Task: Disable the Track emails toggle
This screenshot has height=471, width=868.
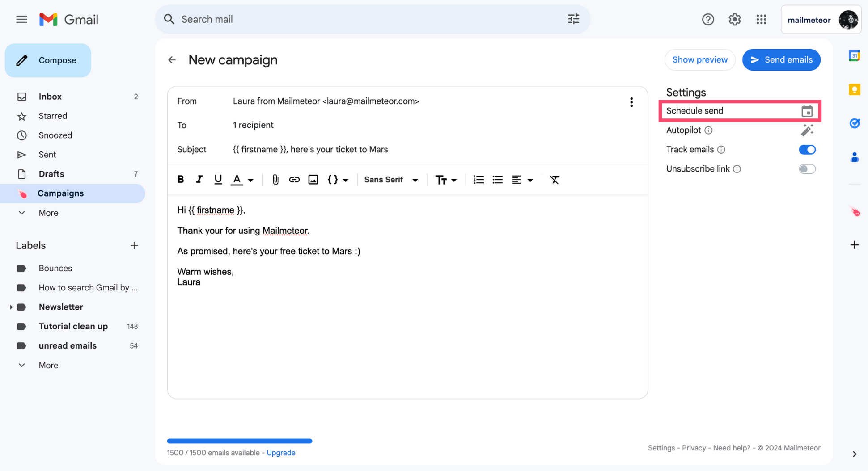Action: click(807, 150)
